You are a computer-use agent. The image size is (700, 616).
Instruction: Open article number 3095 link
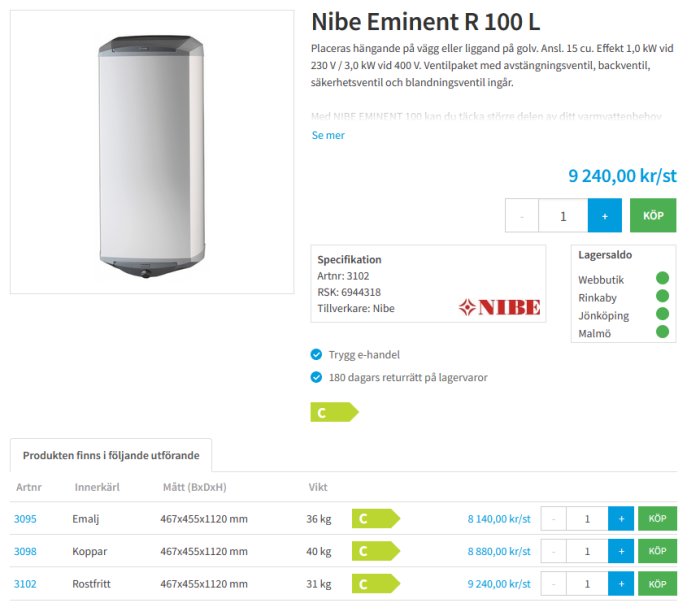click(x=25, y=519)
